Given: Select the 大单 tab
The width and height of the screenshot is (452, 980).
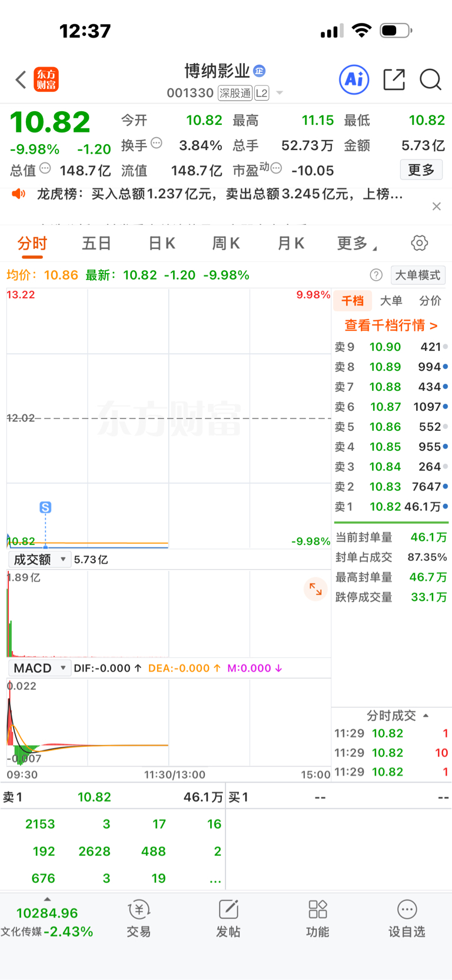Looking at the screenshot, I should [x=391, y=301].
